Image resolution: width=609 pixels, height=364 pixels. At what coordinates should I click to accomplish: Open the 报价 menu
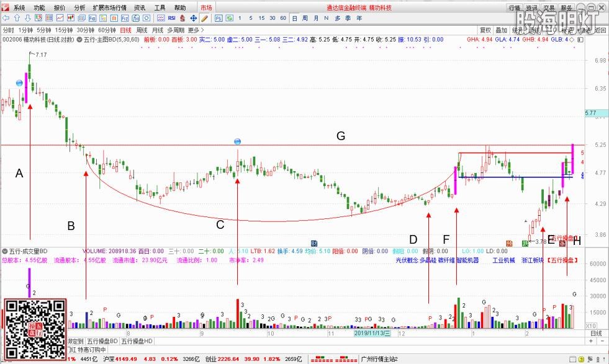tap(60, 7)
